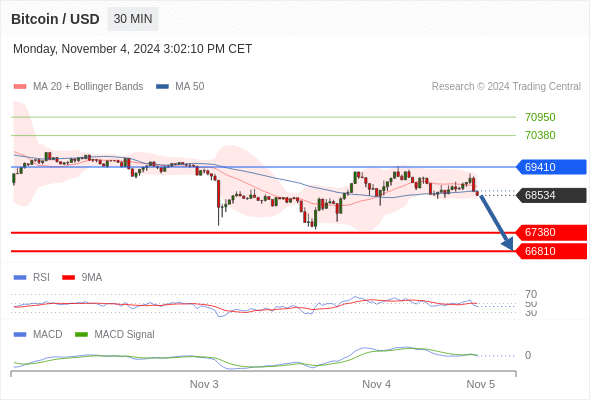Click the 'MA 20 + Bollinger Bands' legend label

(88, 87)
